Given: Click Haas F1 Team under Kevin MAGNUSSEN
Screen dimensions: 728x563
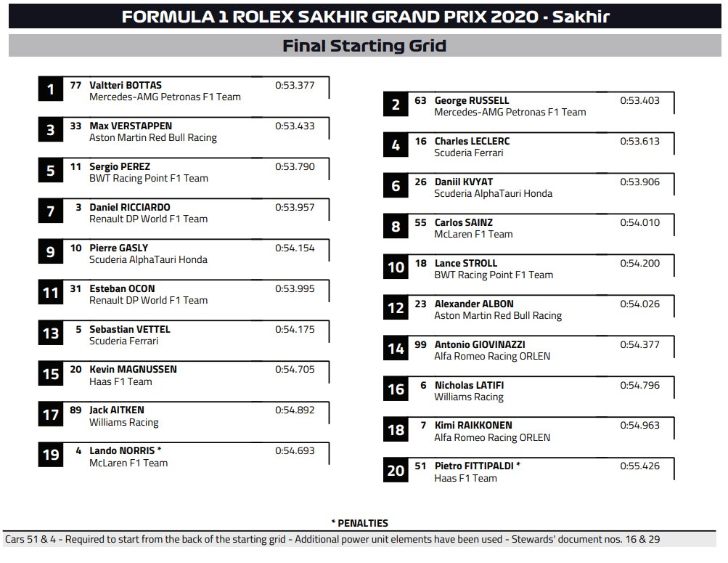Looking at the screenshot, I should pos(120,381).
